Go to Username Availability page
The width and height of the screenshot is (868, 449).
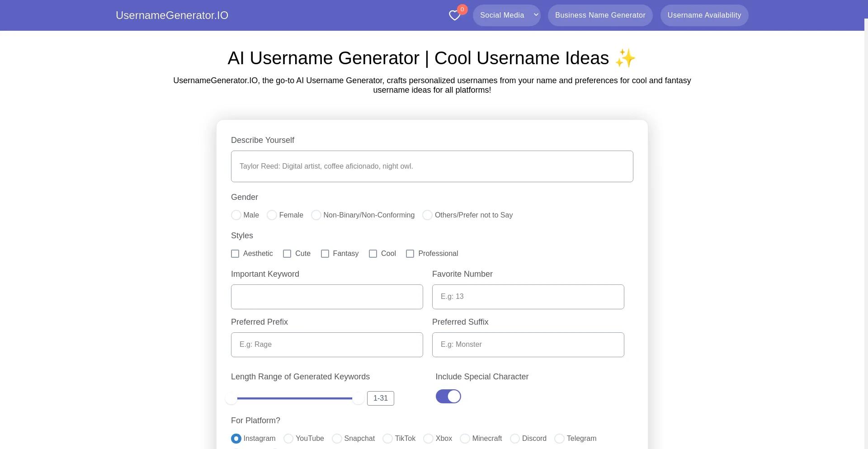coord(704,15)
